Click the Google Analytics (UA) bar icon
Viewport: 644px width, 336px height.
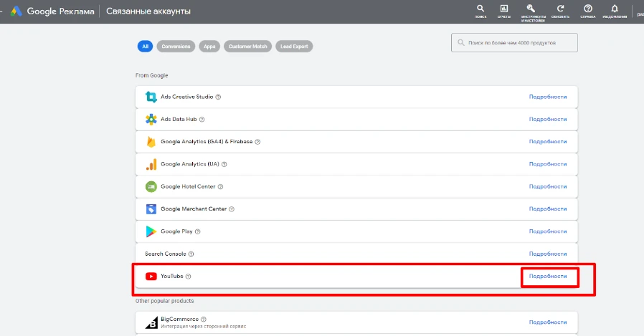(151, 164)
